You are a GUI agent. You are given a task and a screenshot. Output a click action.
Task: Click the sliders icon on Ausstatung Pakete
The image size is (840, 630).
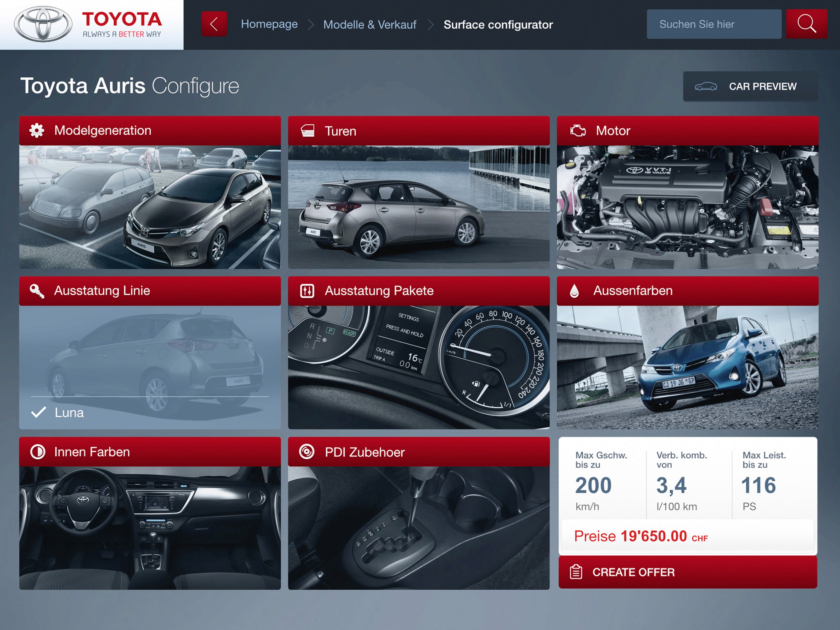pyautogui.click(x=307, y=291)
